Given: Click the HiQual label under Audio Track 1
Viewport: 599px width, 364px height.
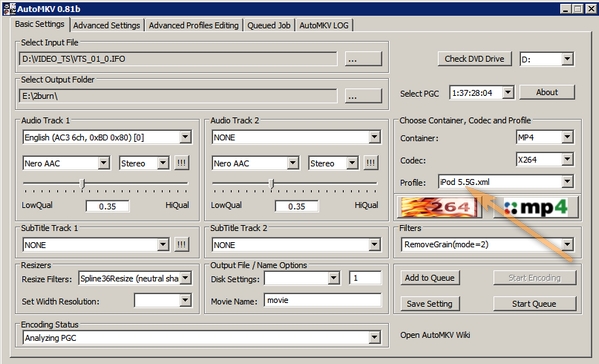Looking at the screenshot, I should coord(177,205).
